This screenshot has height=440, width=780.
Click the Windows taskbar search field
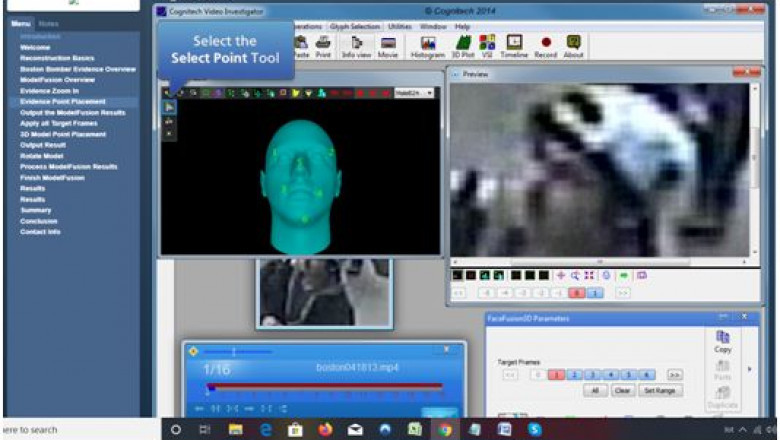[82, 430]
